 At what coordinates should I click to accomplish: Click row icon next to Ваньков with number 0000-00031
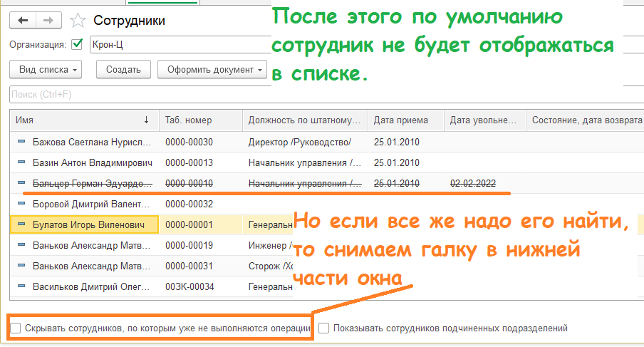21,266
